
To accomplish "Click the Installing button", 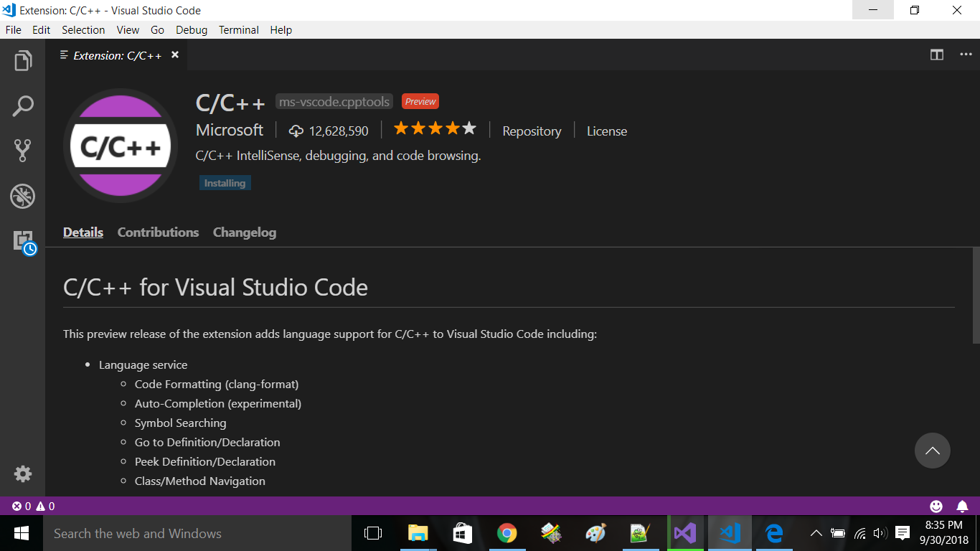I will [225, 183].
